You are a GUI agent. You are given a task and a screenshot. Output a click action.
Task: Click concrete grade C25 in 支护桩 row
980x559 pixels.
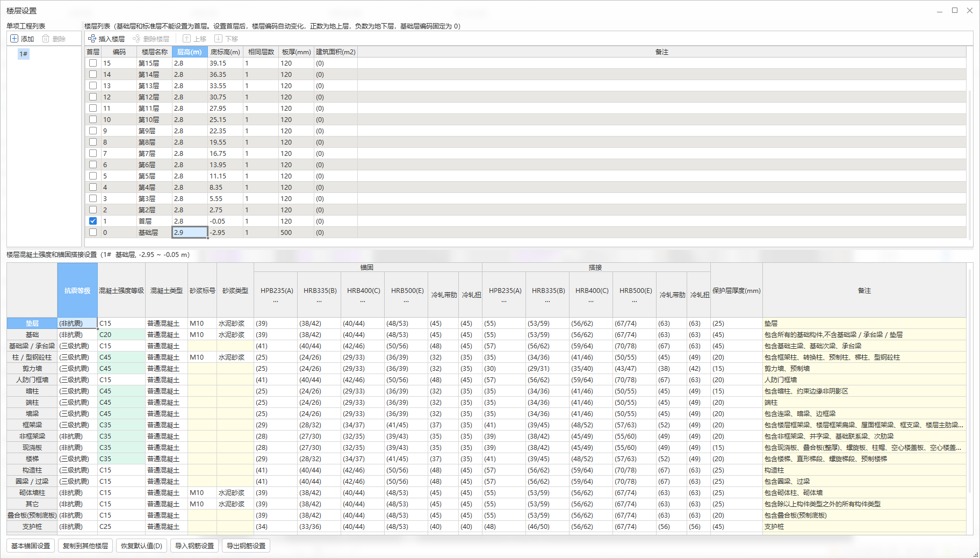point(121,526)
